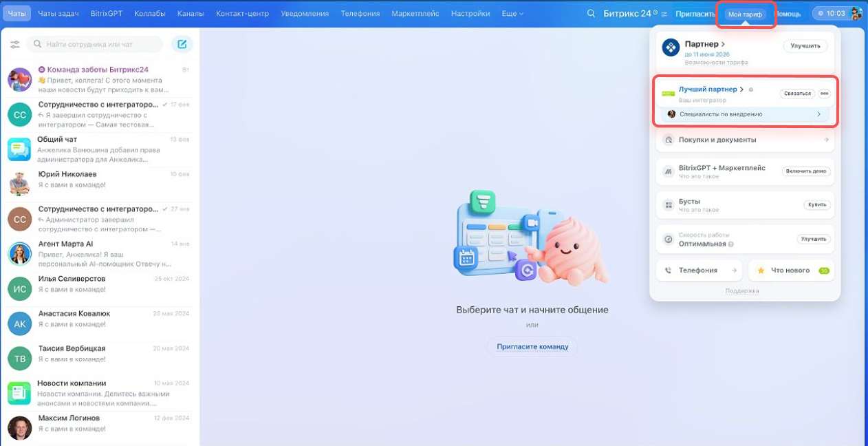Screen dimensions: 868x446
Task: Click the Бусты grid icon
Action: (668, 205)
